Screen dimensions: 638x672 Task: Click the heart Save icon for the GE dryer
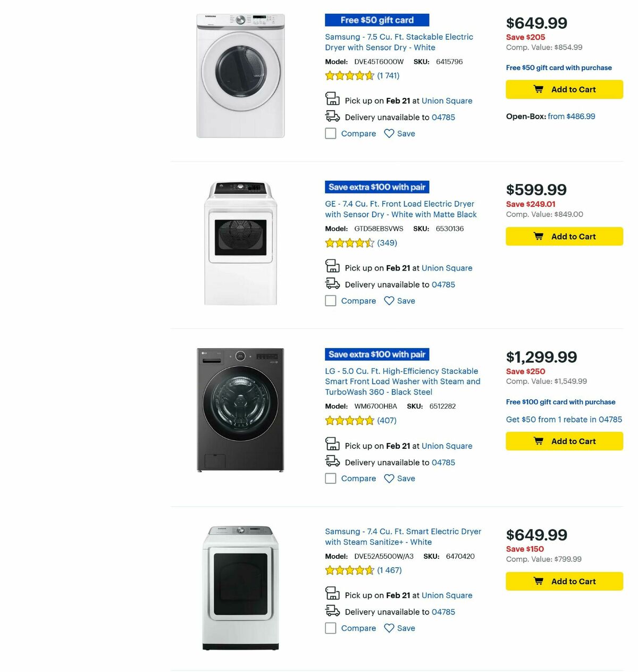pyautogui.click(x=390, y=300)
